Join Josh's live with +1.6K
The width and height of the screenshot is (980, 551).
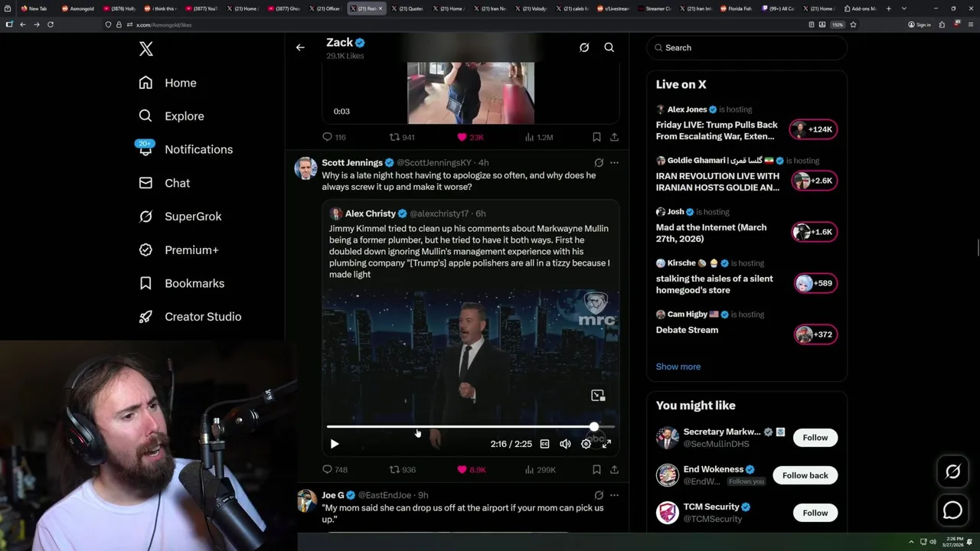[814, 232]
